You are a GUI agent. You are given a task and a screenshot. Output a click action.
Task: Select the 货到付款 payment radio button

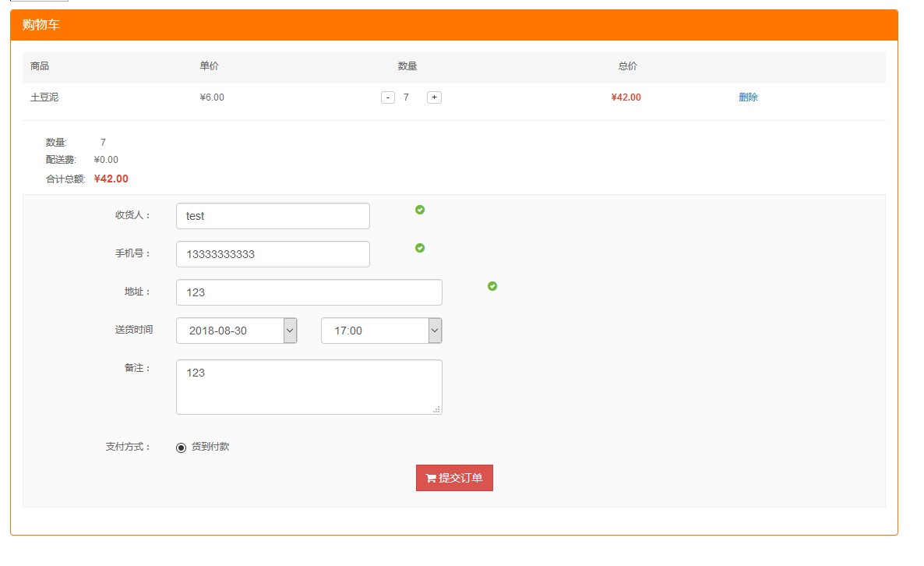tap(181, 447)
